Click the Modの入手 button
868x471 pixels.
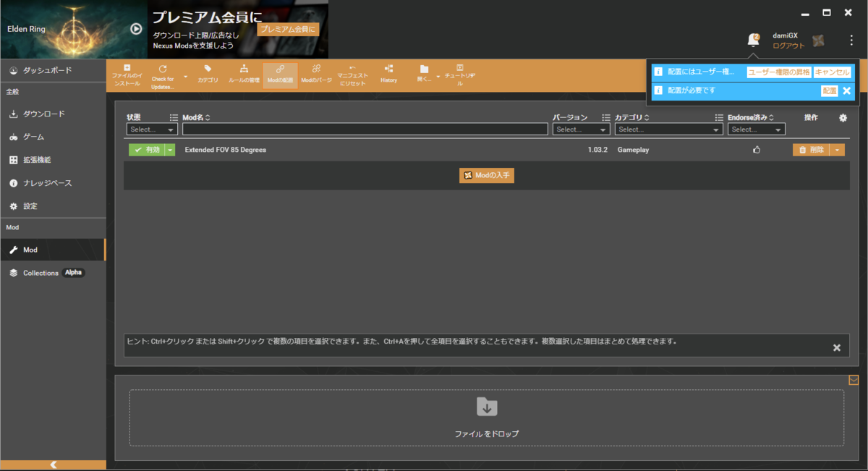pos(487,175)
